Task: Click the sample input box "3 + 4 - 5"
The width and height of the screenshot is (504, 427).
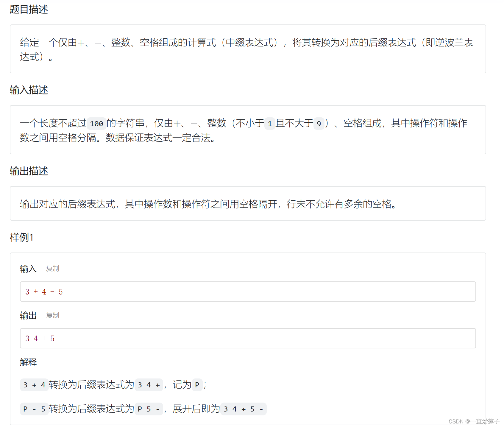Action: pyautogui.click(x=248, y=292)
